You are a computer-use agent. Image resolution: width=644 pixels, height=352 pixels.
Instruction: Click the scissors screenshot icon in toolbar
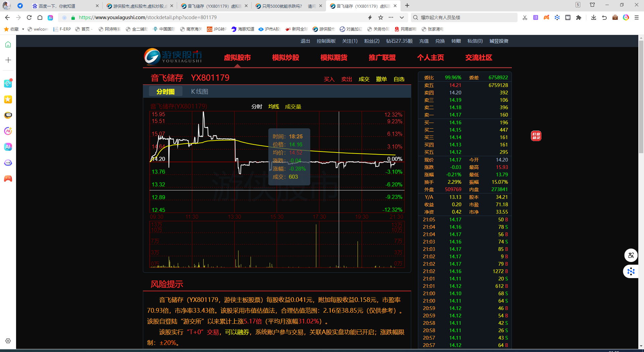tap(525, 17)
